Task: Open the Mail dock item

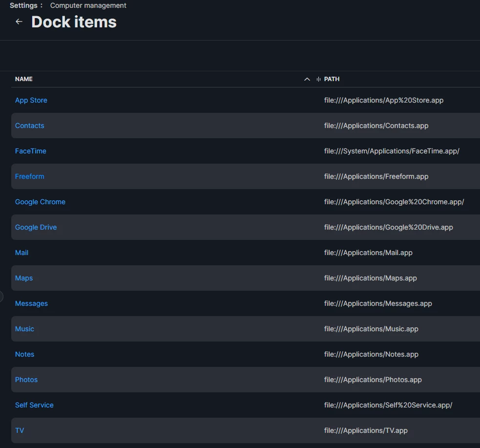Action: pyautogui.click(x=22, y=253)
